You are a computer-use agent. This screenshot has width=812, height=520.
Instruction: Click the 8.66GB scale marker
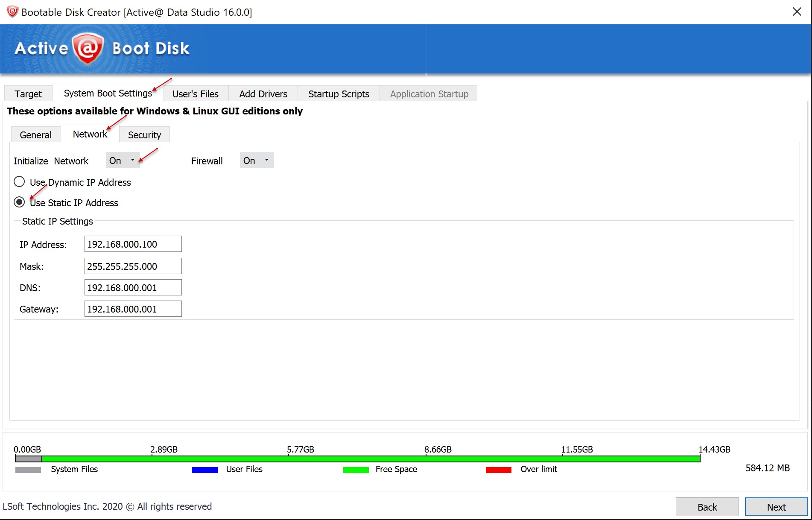[438, 449]
